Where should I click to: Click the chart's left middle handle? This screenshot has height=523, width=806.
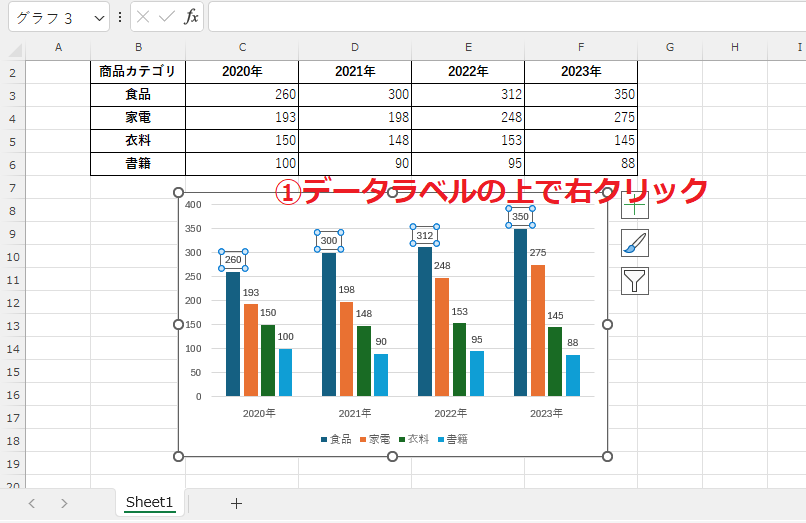coord(178,324)
